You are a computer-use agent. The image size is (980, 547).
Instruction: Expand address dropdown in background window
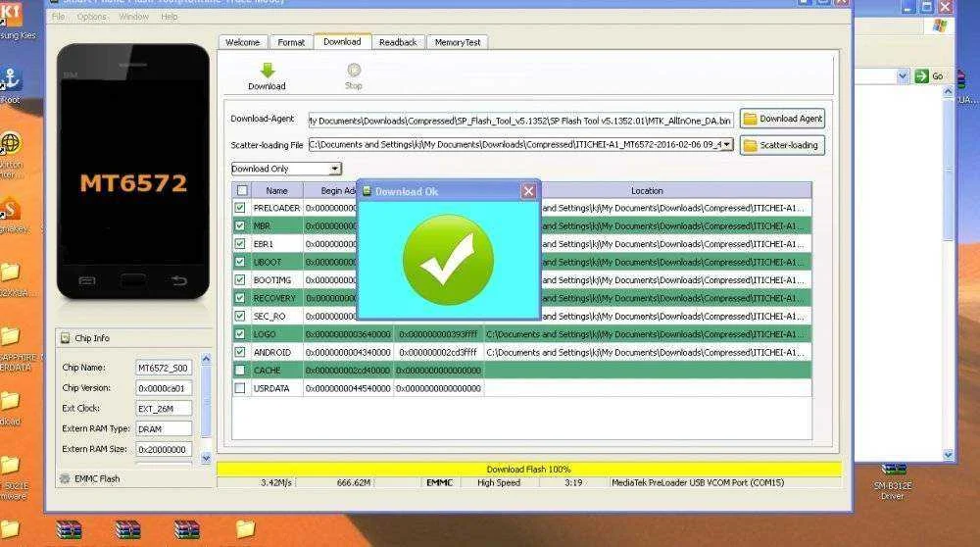pos(903,76)
